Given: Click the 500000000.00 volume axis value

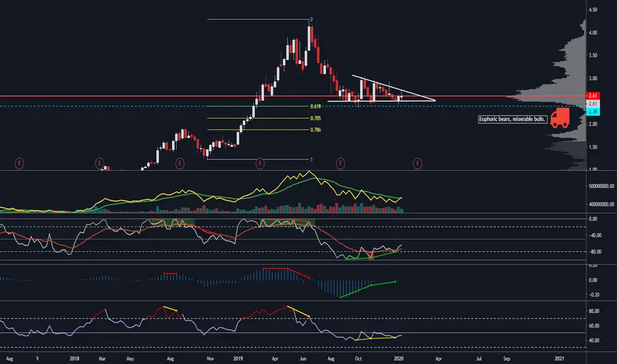Looking at the screenshot, I should [x=602, y=186].
